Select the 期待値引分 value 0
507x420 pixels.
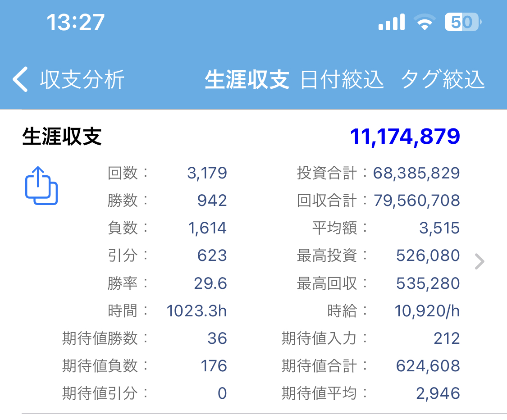pos(222,393)
